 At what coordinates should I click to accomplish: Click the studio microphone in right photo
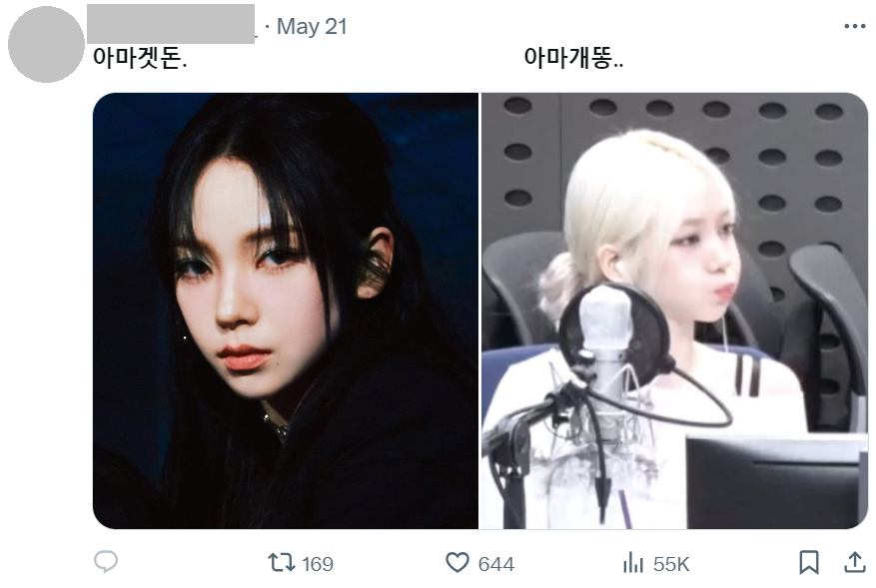(x=606, y=349)
